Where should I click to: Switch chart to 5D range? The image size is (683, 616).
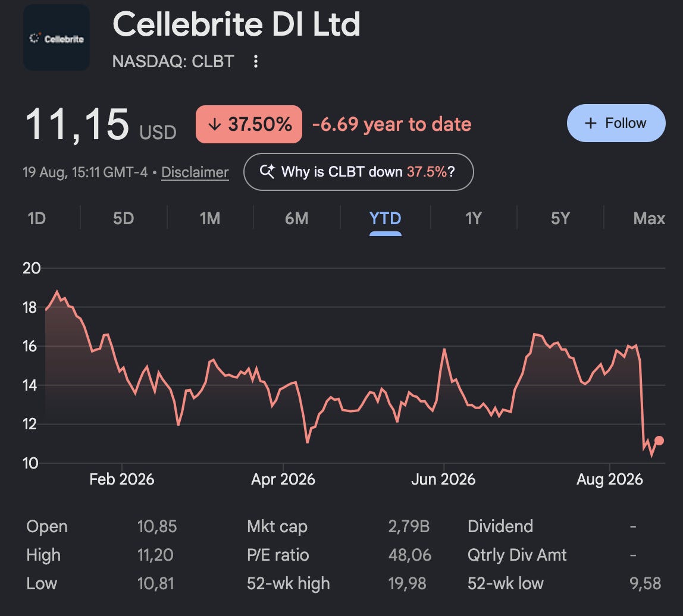pos(123,218)
